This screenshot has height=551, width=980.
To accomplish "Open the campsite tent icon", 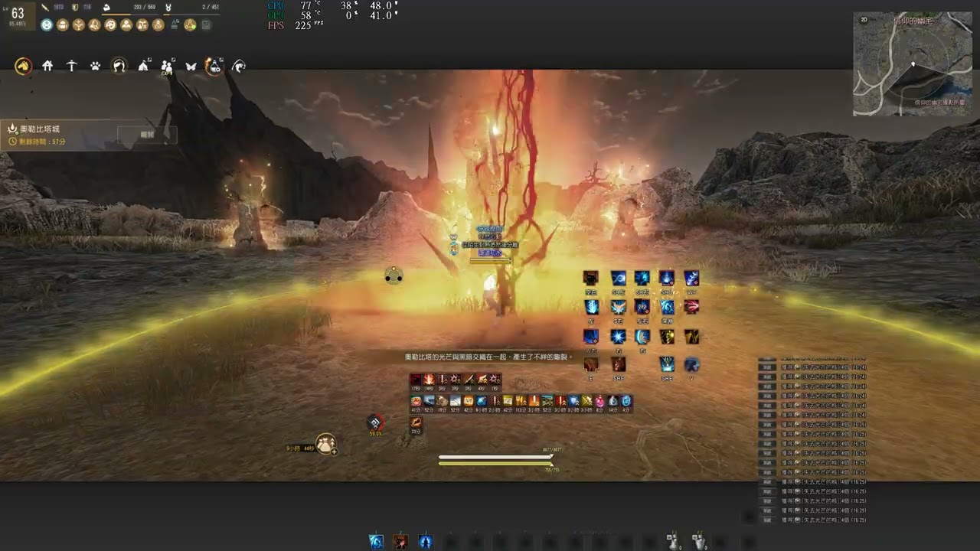I will click(x=143, y=66).
